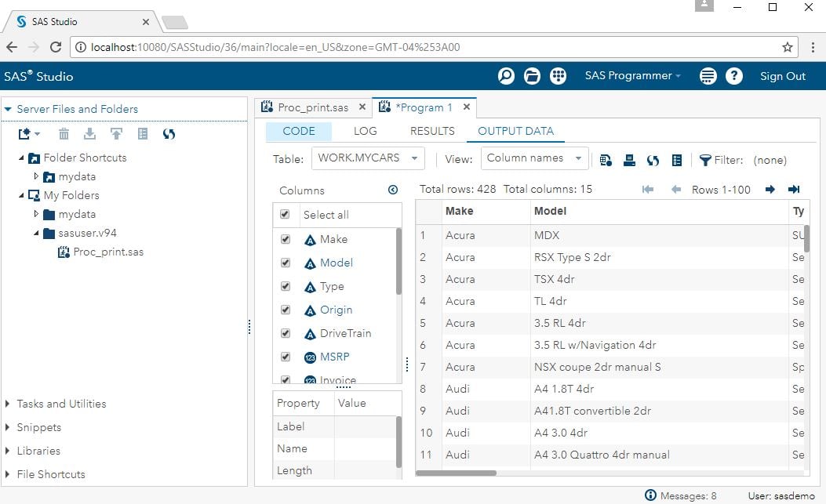Image resolution: width=826 pixels, height=504 pixels.
Task: Click the print table icon in toolbar
Action: 629,160
